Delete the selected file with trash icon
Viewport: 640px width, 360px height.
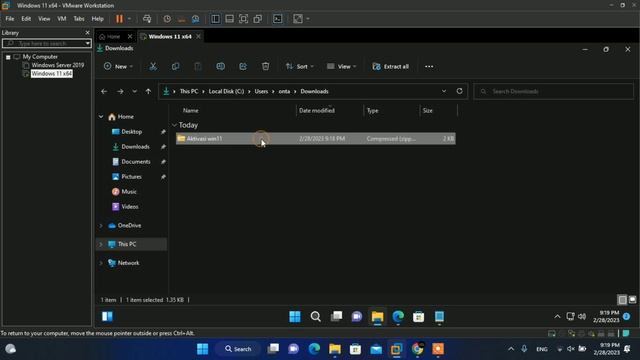tap(265, 67)
